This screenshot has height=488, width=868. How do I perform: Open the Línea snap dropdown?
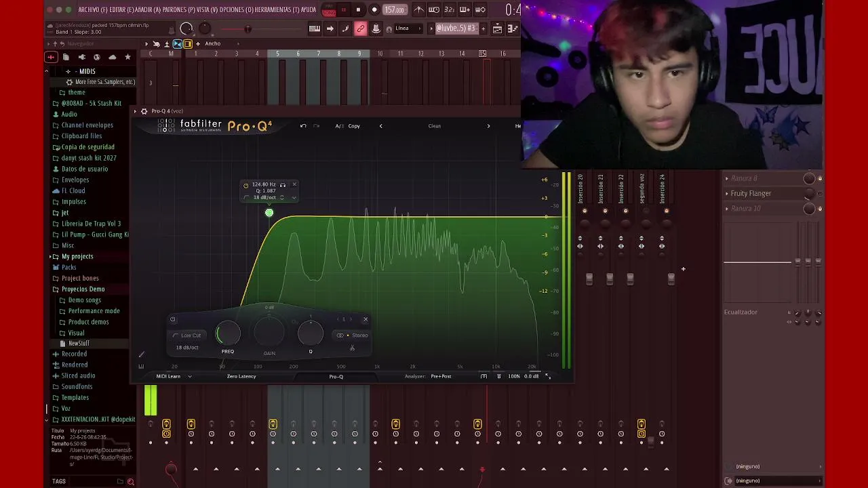[x=408, y=28]
